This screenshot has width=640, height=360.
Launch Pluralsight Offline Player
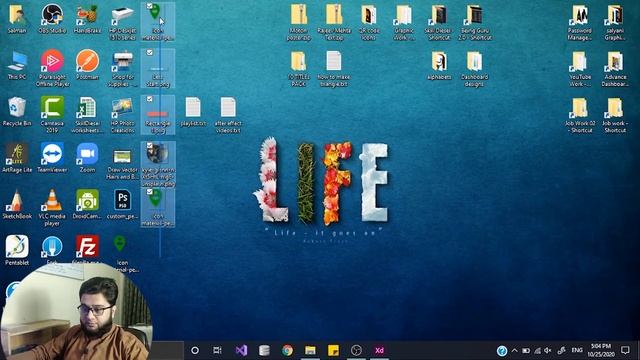point(52,69)
